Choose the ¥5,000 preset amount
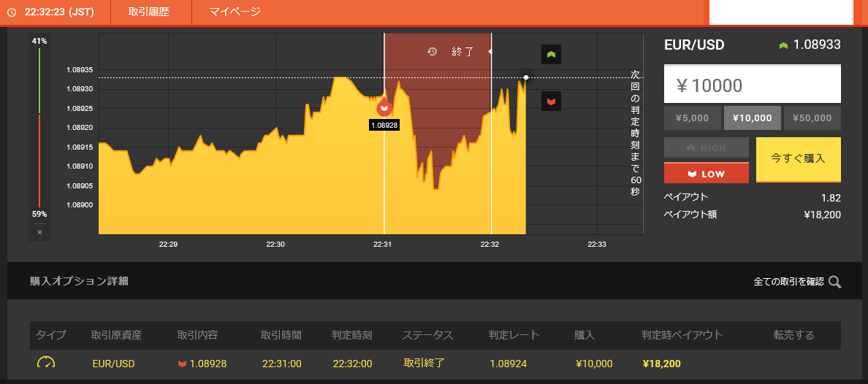Screen dimensions: 868x384 click(x=692, y=118)
